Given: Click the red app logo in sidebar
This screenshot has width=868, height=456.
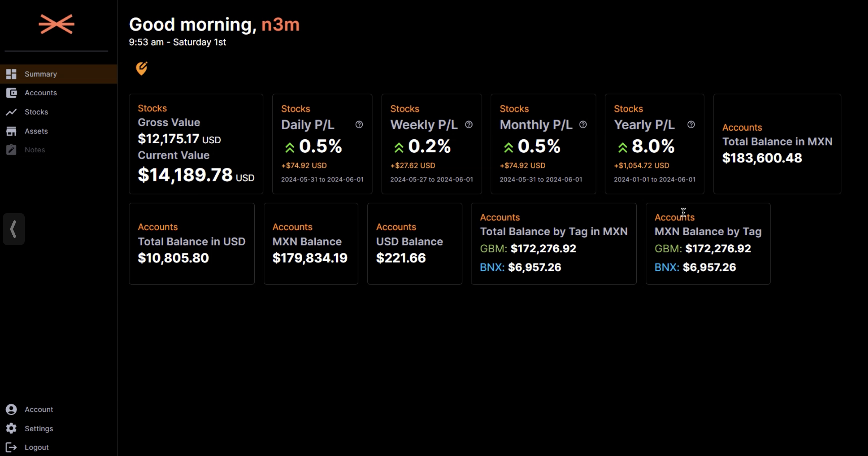Looking at the screenshot, I should 56,24.
